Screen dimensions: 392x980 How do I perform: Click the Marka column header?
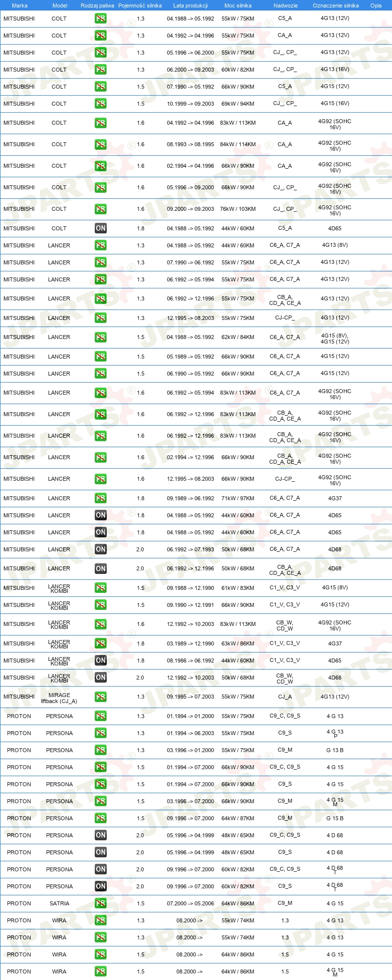tap(20, 6)
